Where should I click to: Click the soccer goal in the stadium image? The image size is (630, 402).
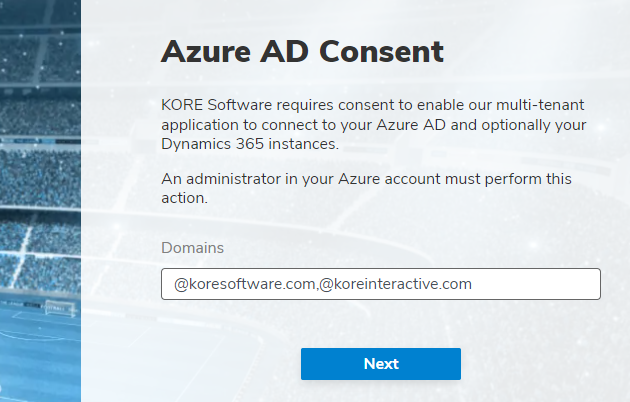[x=59, y=308]
